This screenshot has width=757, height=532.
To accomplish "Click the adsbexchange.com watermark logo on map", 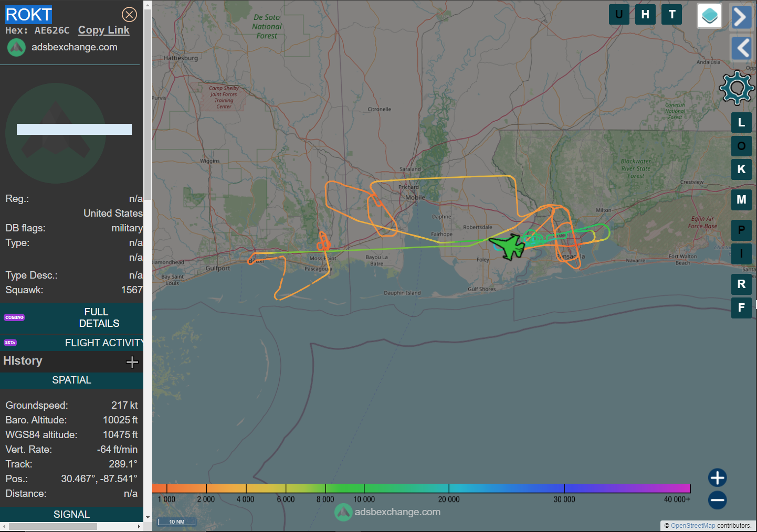I will coord(343,512).
